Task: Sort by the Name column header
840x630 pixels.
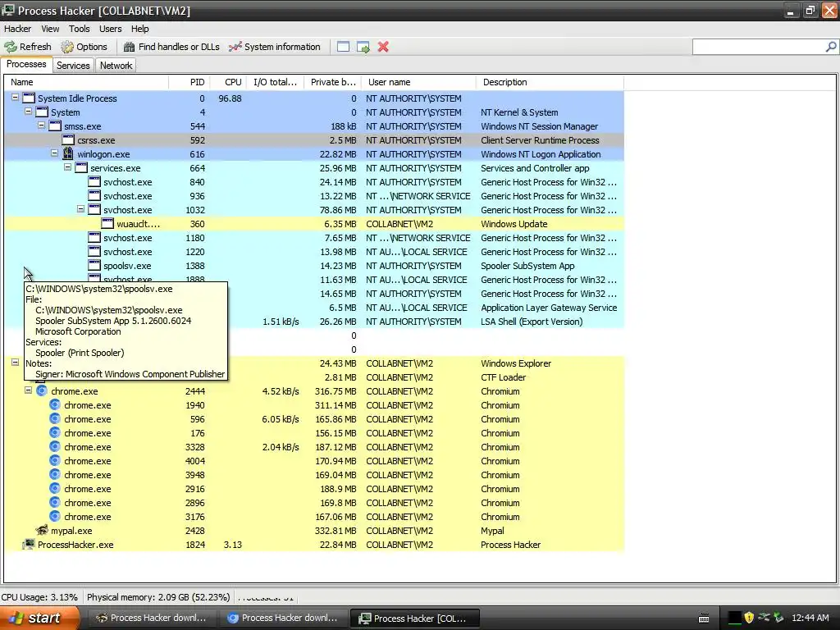Action: point(87,83)
